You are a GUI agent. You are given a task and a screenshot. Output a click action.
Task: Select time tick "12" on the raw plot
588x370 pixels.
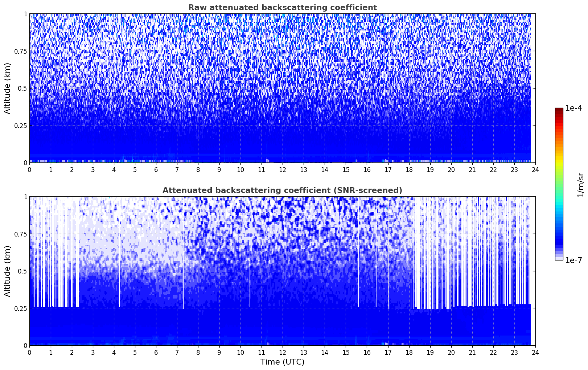[x=283, y=169]
